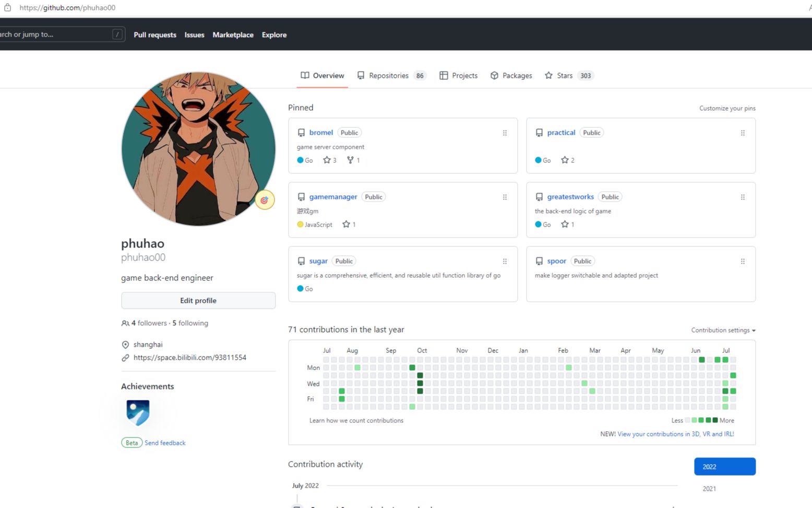The height and width of the screenshot is (508, 812).
Task: Go to Issues in header
Action: pos(194,34)
